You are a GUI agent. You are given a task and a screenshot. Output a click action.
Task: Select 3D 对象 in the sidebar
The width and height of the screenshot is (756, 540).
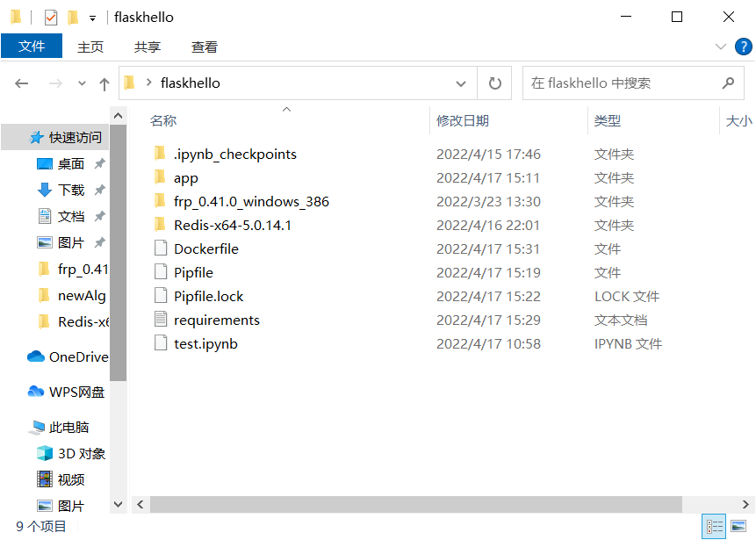[68, 453]
